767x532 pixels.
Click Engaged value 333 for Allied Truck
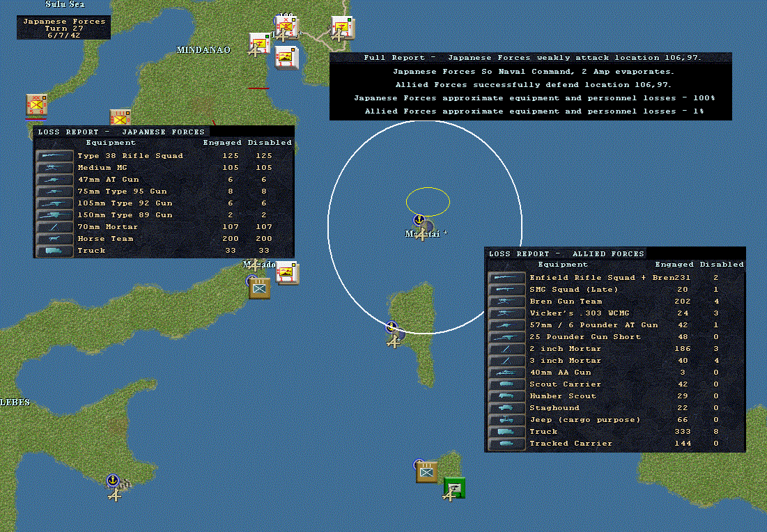[x=683, y=432]
